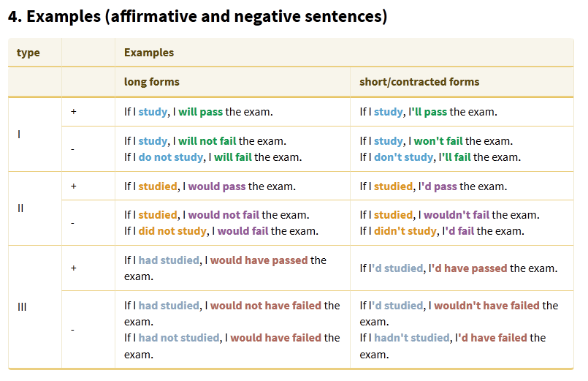Viewport: 588px width, 381px height.
Task: Click the plus sign in type I row
Action: click(73, 112)
